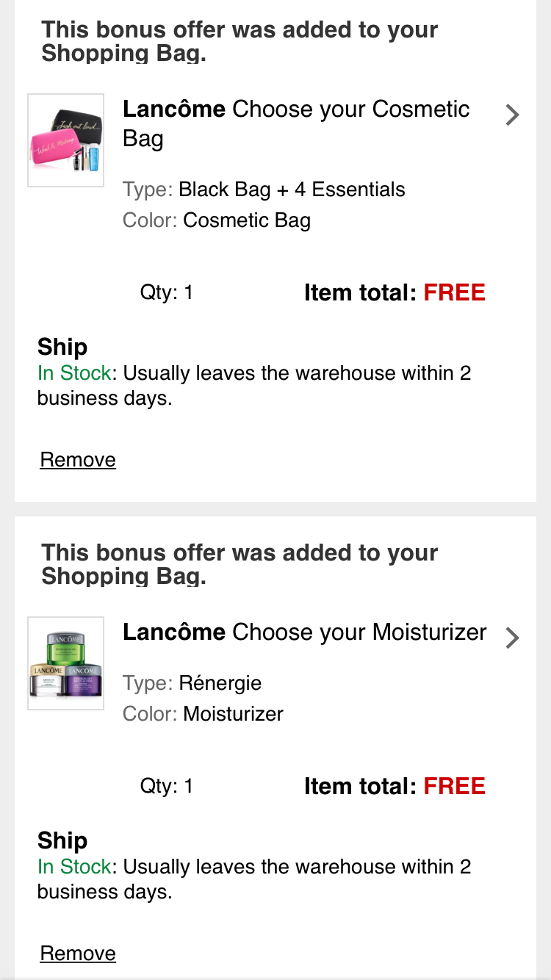The height and width of the screenshot is (980, 551).
Task: Tap Qty: 1 for the Cosmetic Bag
Action: (x=167, y=293)
